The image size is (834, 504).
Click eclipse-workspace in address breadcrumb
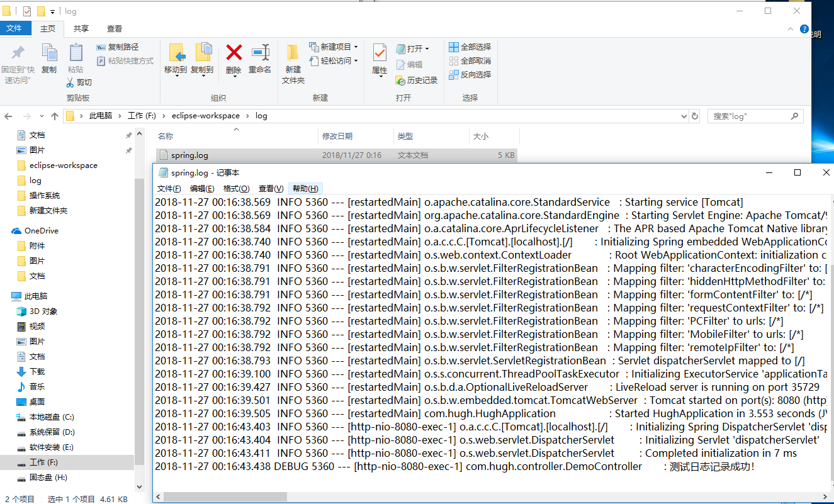205,116
